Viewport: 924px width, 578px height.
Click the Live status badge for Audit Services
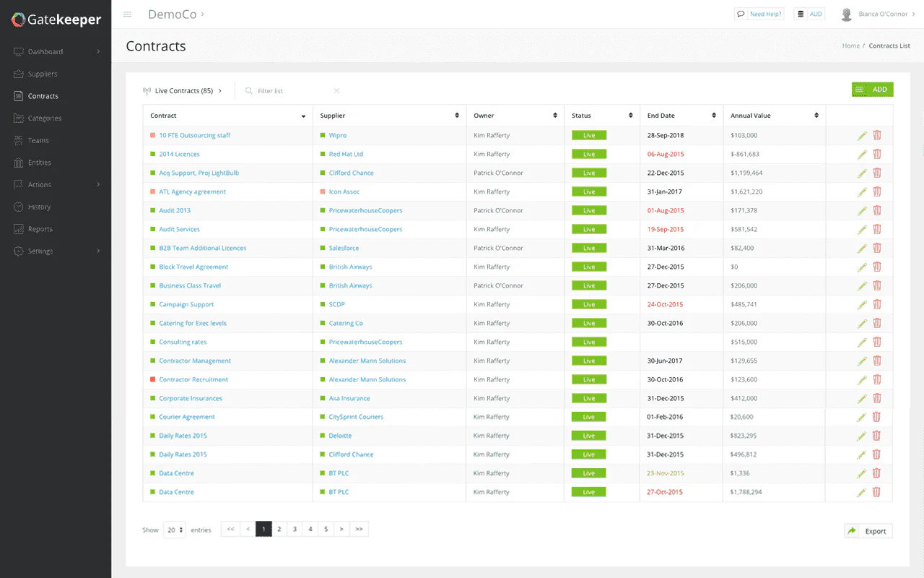[589, 229]
